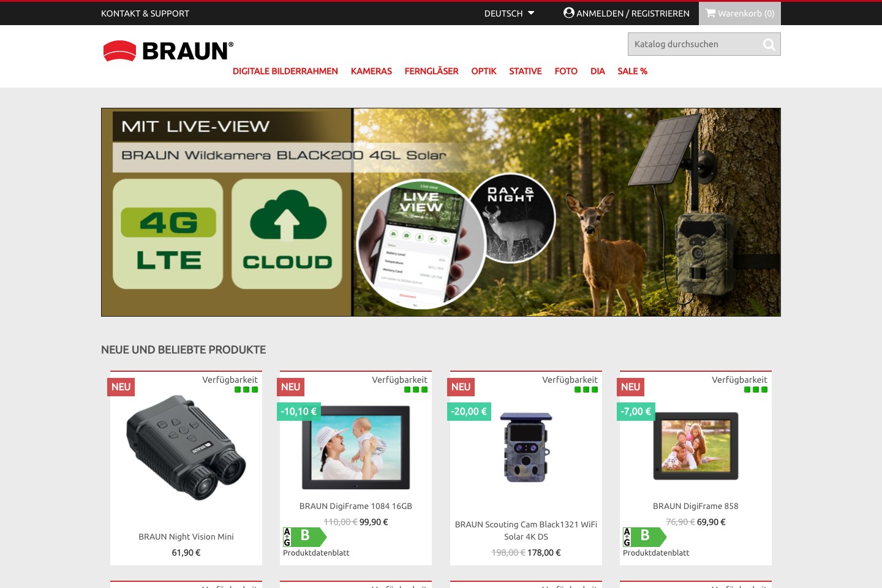Click the Wildkamera BLACK200 4GL Solar banner
Image resolution: width=882 pixels, height=588 pixels.
(441, 212)
